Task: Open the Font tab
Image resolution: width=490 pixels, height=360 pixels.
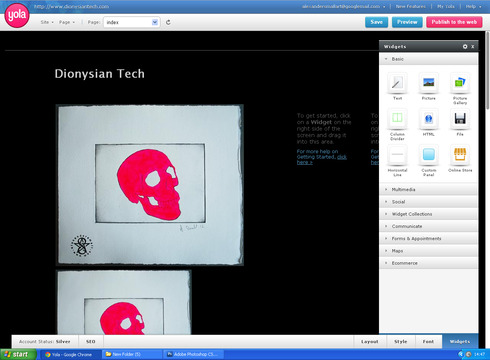Action: coord(428,342)
